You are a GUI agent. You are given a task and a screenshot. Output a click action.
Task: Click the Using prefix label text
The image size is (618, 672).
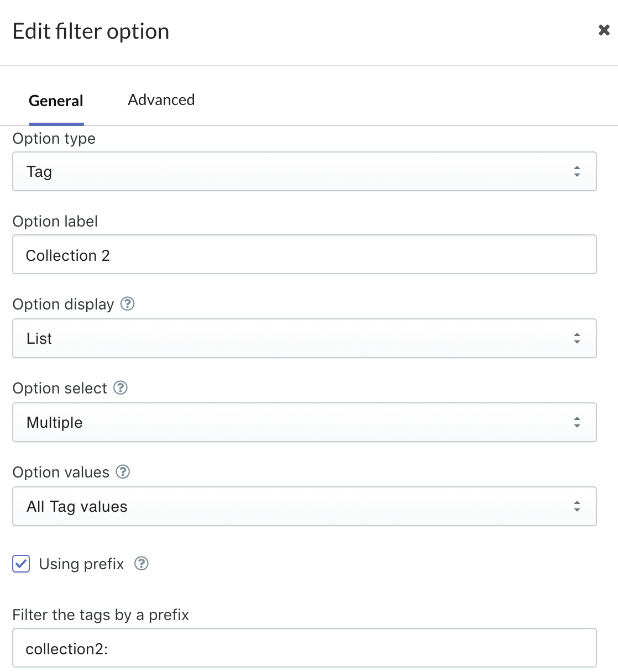[x=81, y=564]
